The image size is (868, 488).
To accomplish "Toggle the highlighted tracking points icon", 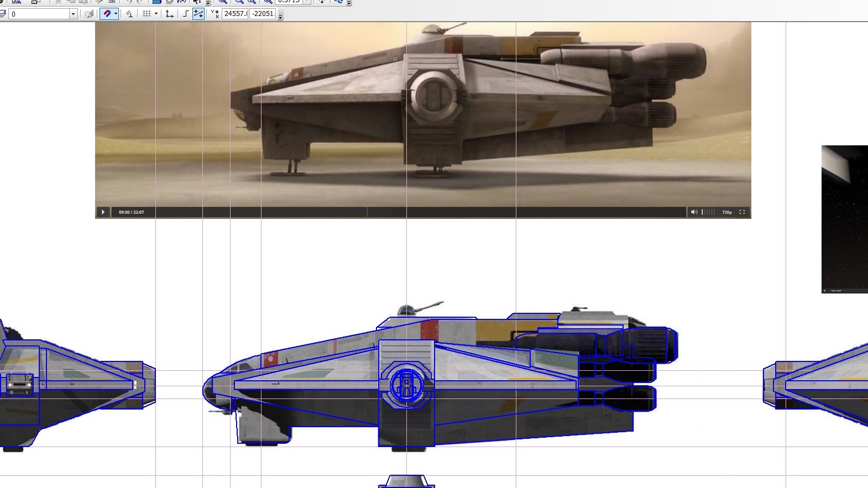I will click(x=198, y=14).
